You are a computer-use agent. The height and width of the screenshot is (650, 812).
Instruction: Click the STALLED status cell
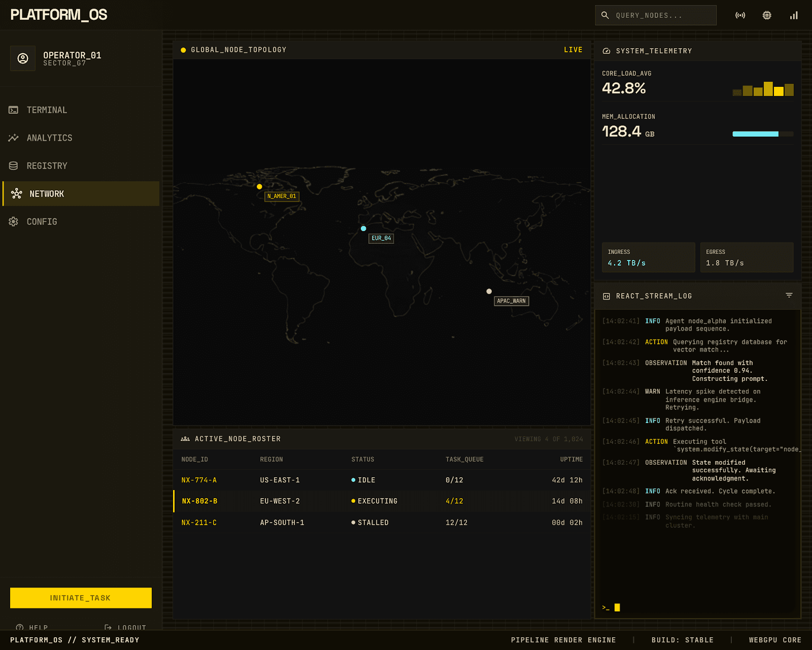(370, 523)
